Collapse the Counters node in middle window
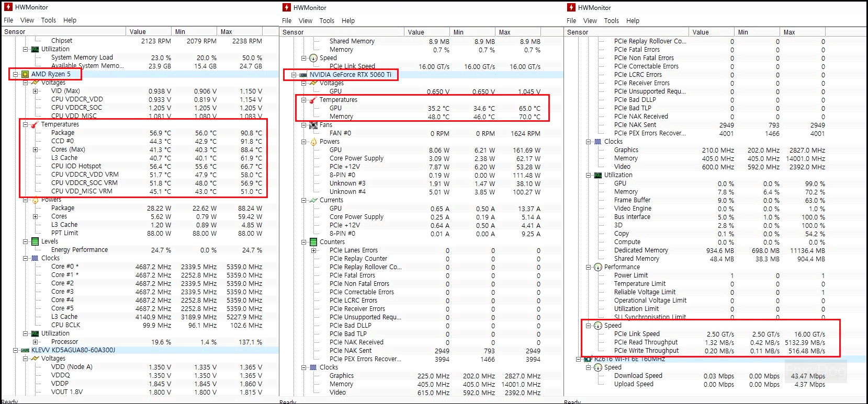 [303, 242]
